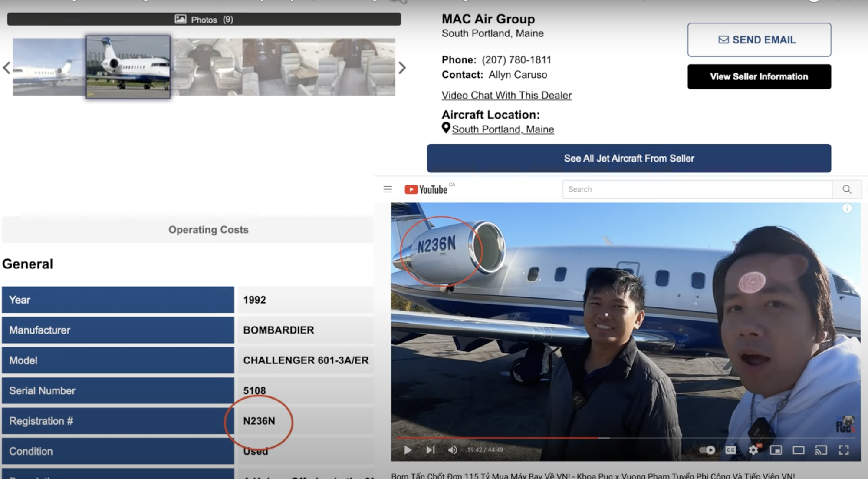Image resolution: width=868 pixels, height=479 pixels.
Task: Click the YouTube search magnifier button
Action: (847, 189)
